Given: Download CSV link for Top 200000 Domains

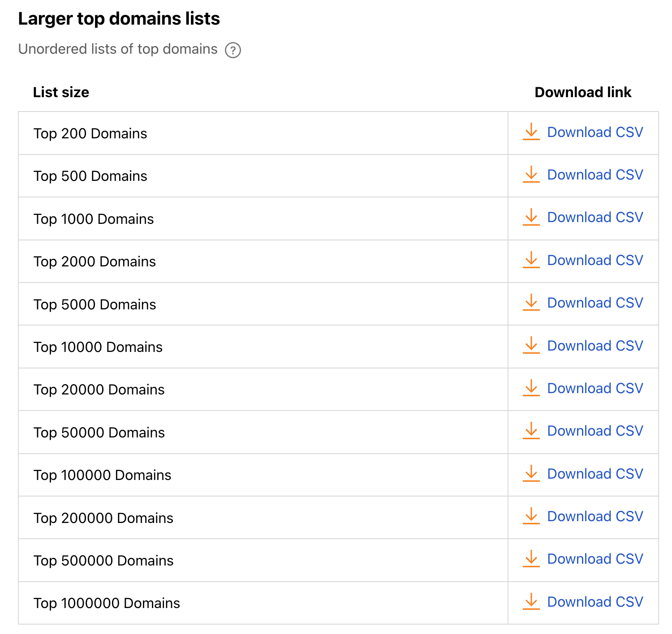Looking at the screenshot, I should coord(595,516).
